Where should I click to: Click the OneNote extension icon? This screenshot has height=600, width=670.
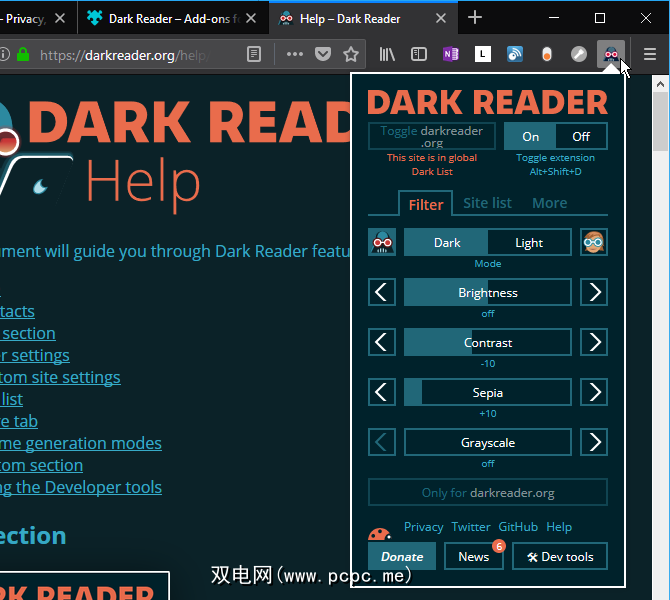[451, 54]
